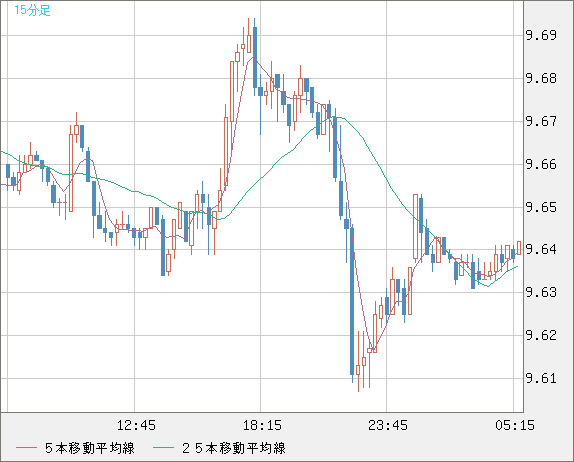Click the 9.69 price axis label

pos(541,36)
